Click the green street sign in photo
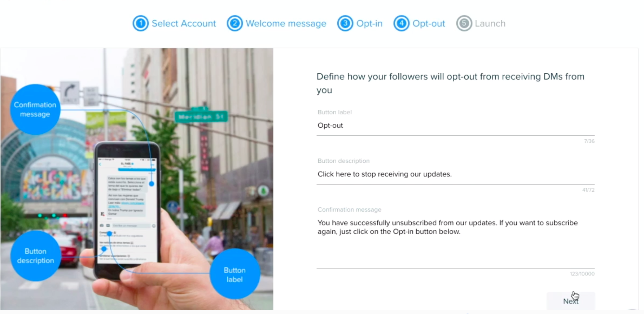 coord(201,116)
